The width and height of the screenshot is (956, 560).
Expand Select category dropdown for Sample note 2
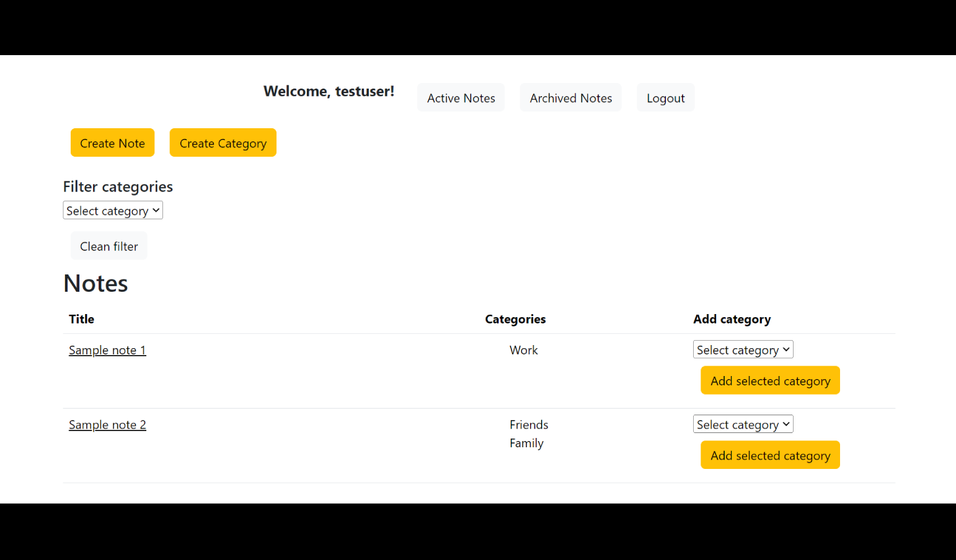click(x=743, y=424)
